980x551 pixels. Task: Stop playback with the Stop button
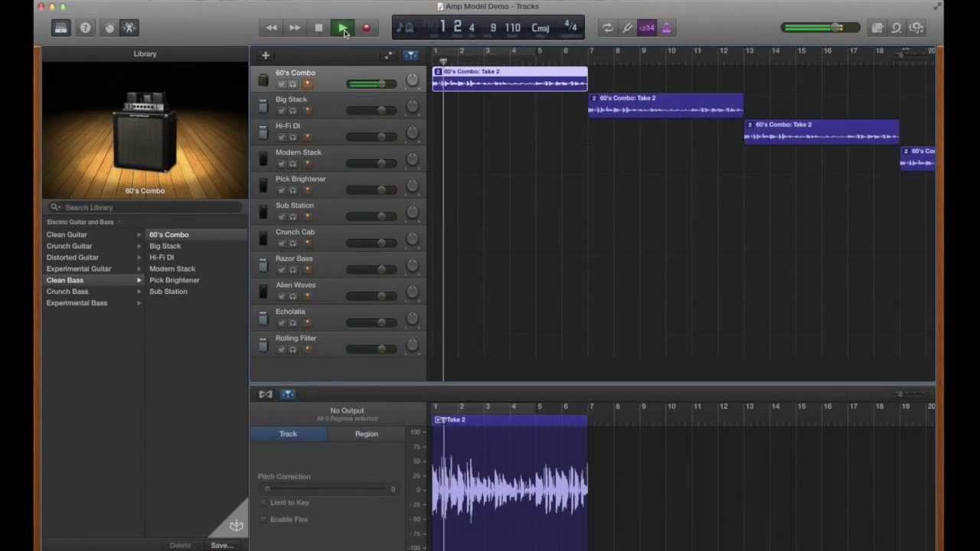tap(318, 28)
